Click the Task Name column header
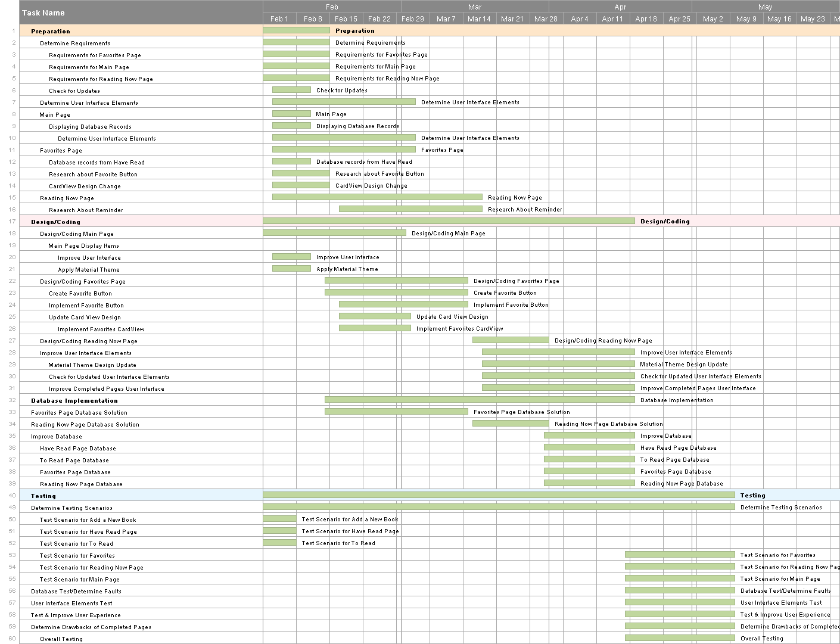The image size is (840, 644). [43, 13]
